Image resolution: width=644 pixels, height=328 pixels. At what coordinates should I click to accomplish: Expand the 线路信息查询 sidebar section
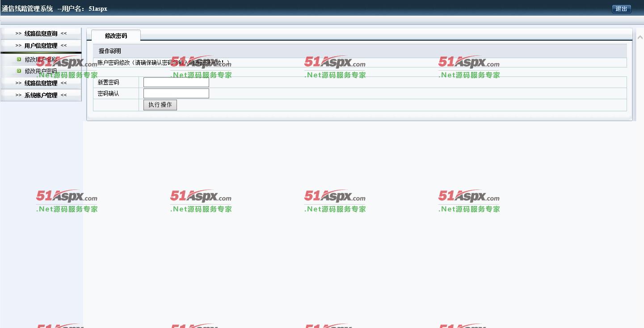click(41, 34)
